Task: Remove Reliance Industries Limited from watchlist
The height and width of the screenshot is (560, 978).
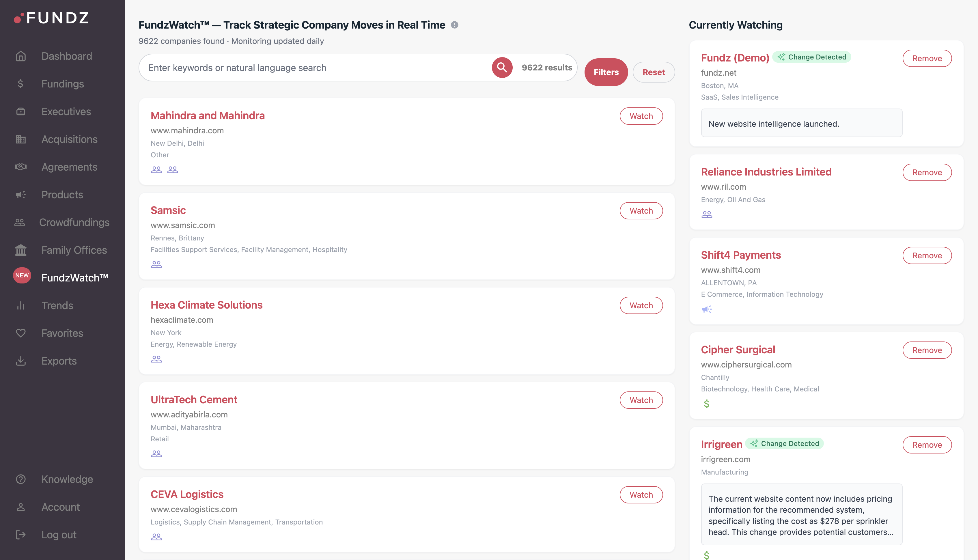Action: tap(927, 172)
